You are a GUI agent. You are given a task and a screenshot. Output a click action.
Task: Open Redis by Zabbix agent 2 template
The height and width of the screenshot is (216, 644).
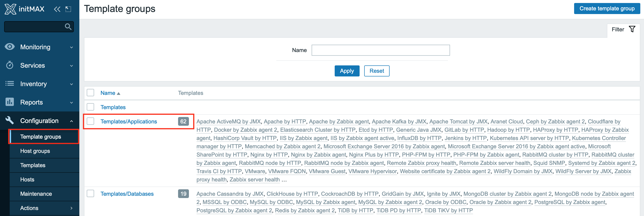tap(305, 210)
